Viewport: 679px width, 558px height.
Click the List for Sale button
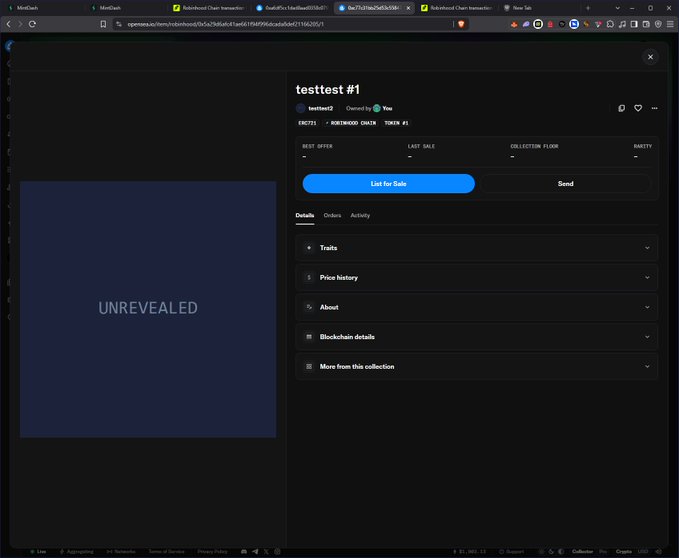(x=388, y=184)
